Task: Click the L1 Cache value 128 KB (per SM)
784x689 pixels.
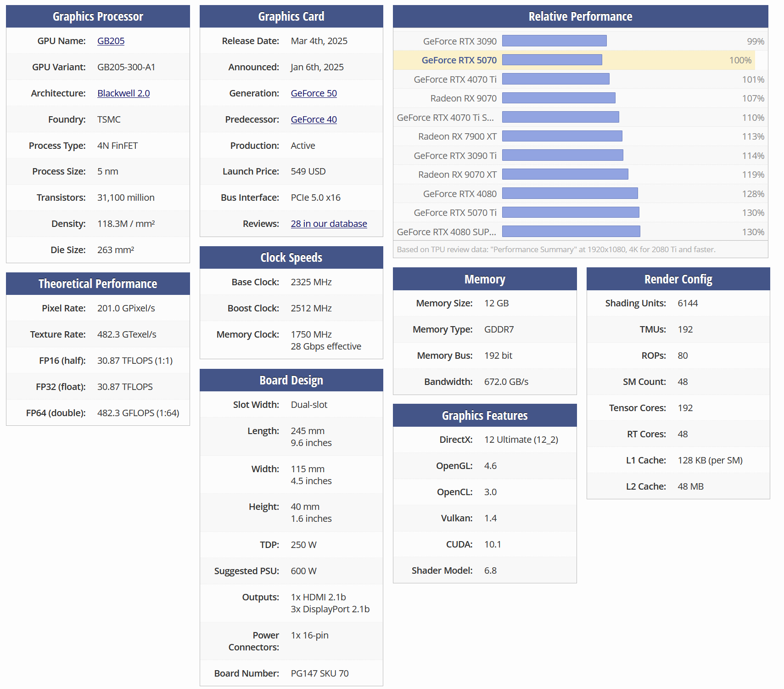Action: [x=710, y=460]
